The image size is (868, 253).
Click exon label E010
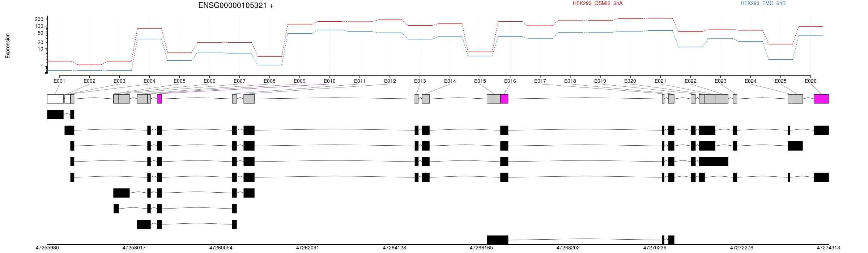[329, 81]
